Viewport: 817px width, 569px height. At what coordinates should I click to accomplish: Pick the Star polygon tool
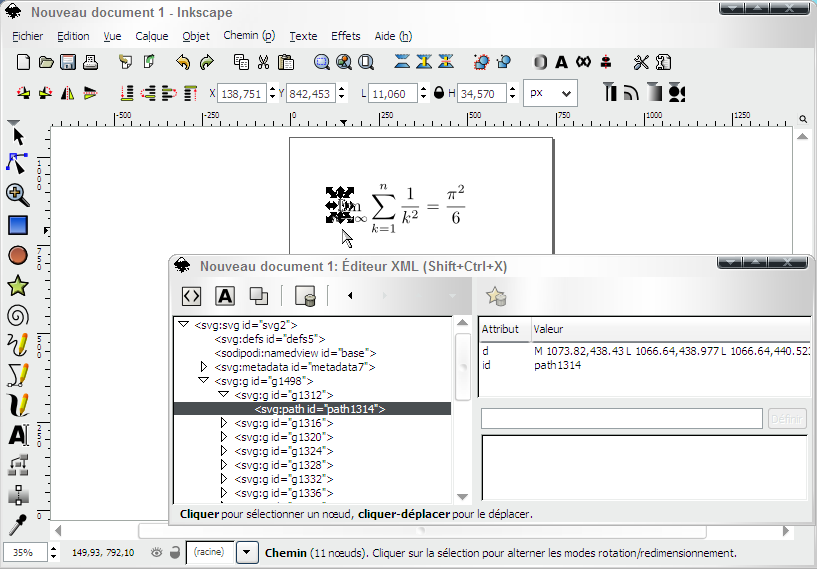tap(18, 286)
